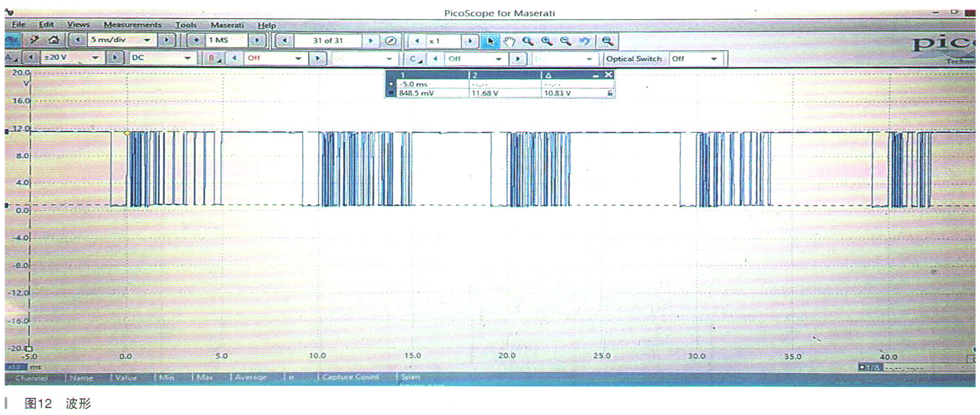
Task: Select the hand pan tool
Action: click(509, 41)
